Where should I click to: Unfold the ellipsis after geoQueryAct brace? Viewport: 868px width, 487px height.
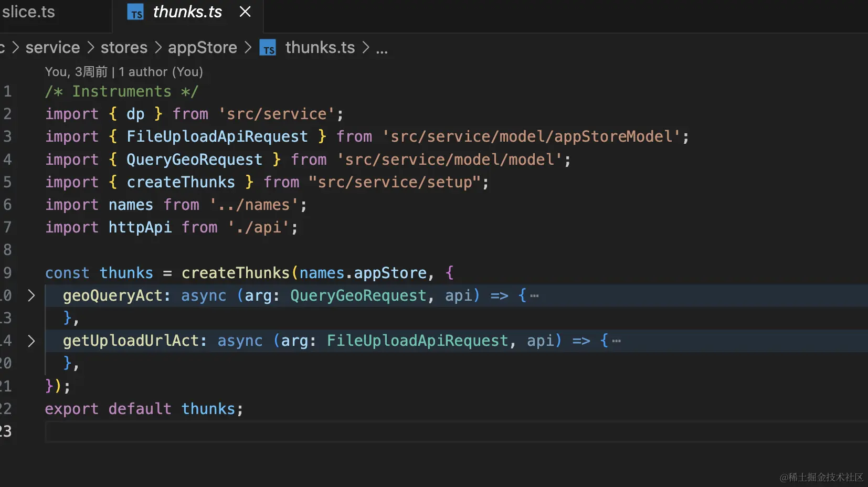(x=534, y=296)
